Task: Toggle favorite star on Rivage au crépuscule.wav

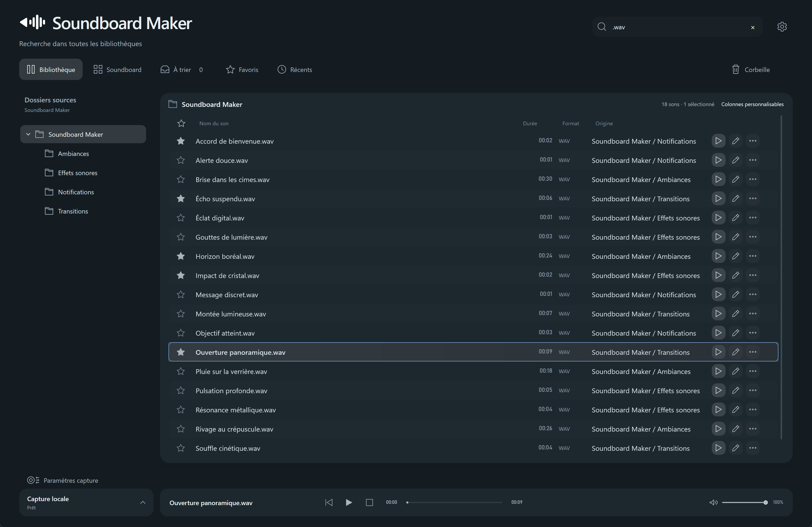Action: 181,429
